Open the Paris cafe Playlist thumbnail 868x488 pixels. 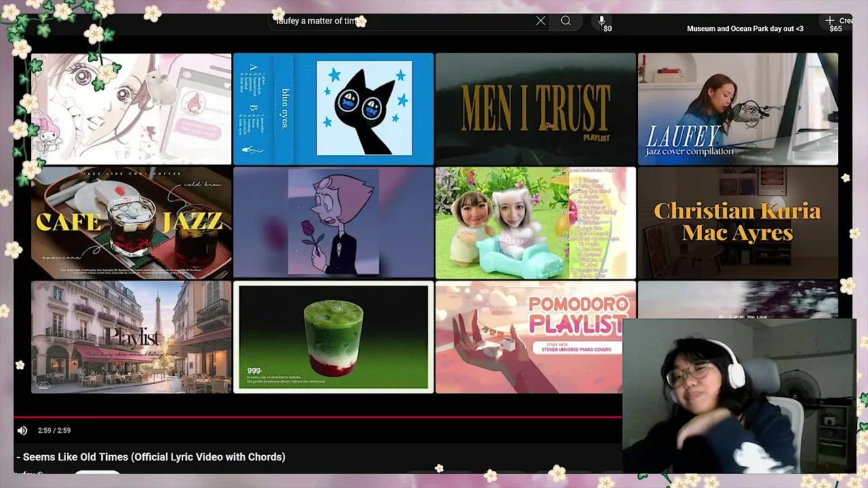click(x=131, y=337)
